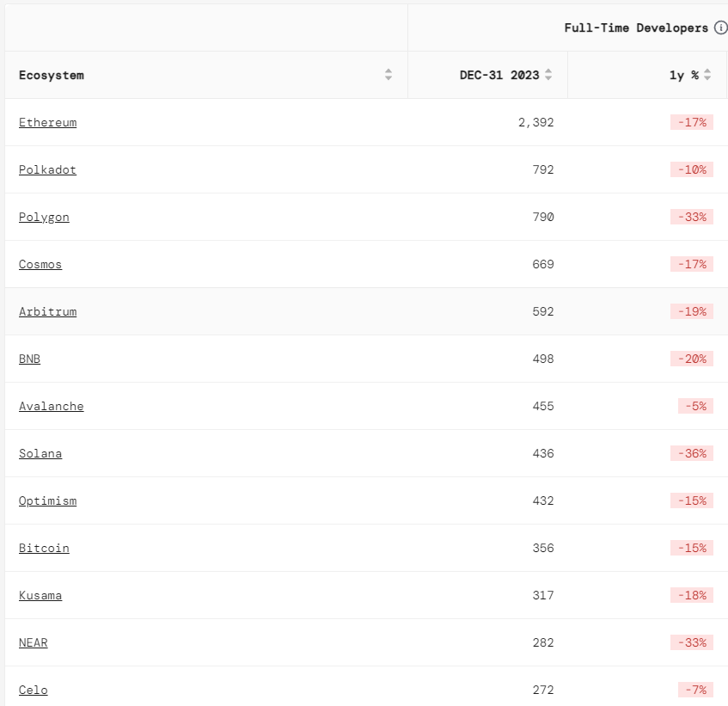Visit the Avalanche ecosystem page
The image size is (728, 706).
[x=52, y=406]
